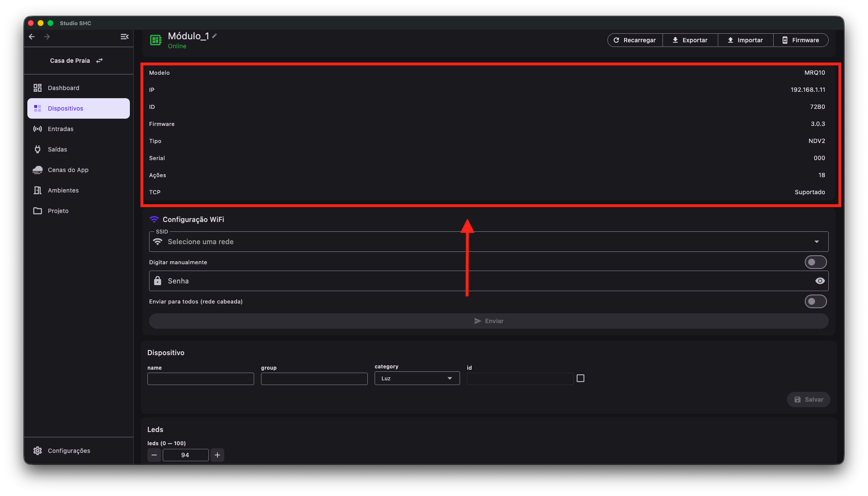Click the Senha password field
The width and height of the screenshot is (868, 496).
click(x=489, y=281)
